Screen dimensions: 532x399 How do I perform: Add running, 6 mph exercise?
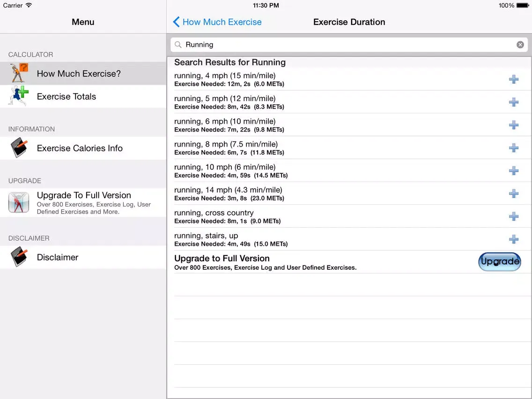coord(514,125)
